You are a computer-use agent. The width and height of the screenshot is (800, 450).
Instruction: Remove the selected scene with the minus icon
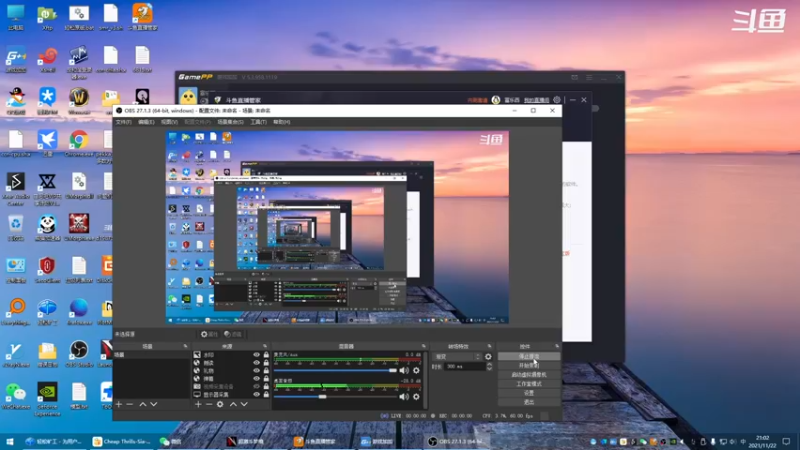point(130,404)
